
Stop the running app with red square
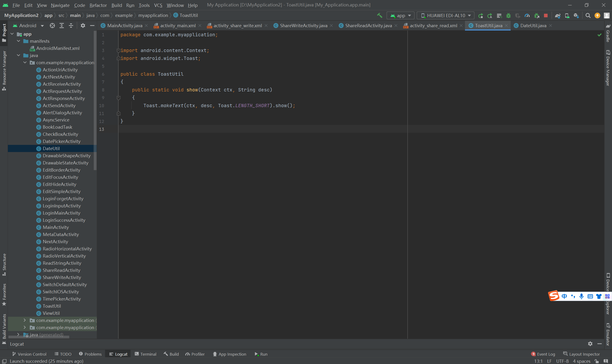tap(546, 16)
